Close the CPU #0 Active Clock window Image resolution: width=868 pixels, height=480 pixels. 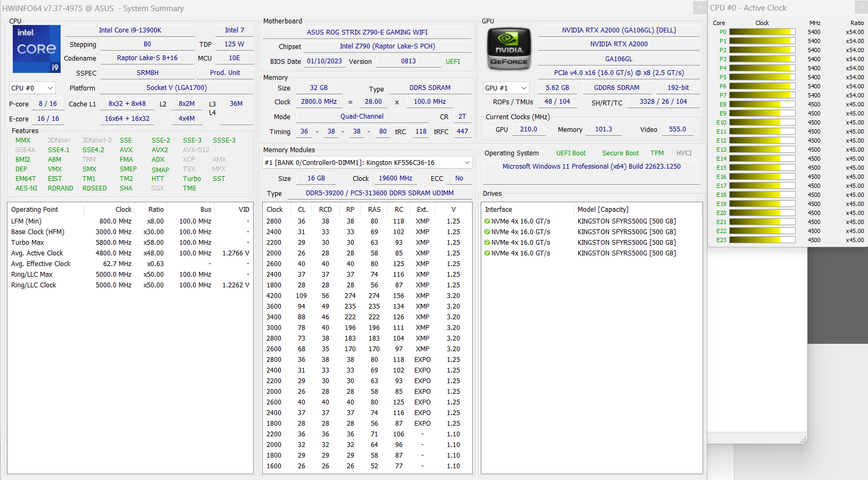(862, 7)
